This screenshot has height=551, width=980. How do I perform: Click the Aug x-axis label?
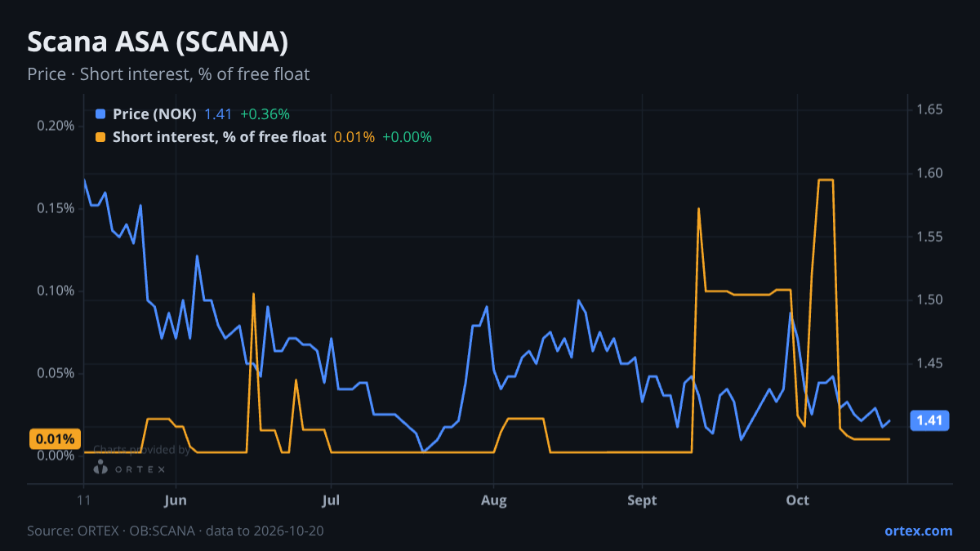tap(493, 500)
